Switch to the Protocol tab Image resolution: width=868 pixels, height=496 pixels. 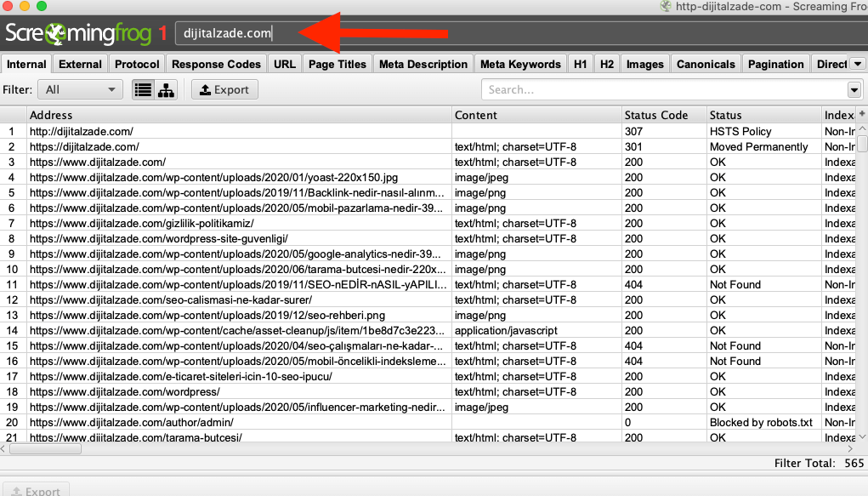[137, 65]
